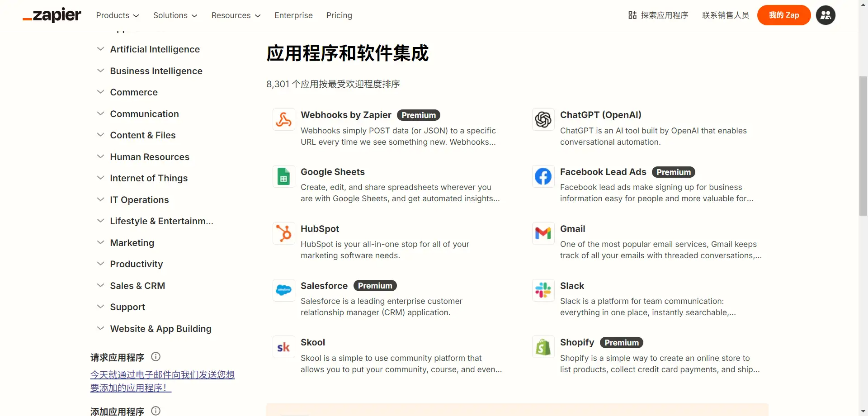This screenshot has height=416, width=868.
Task: Click the scrollbar up arrow
Action: (x=863, y=4)
